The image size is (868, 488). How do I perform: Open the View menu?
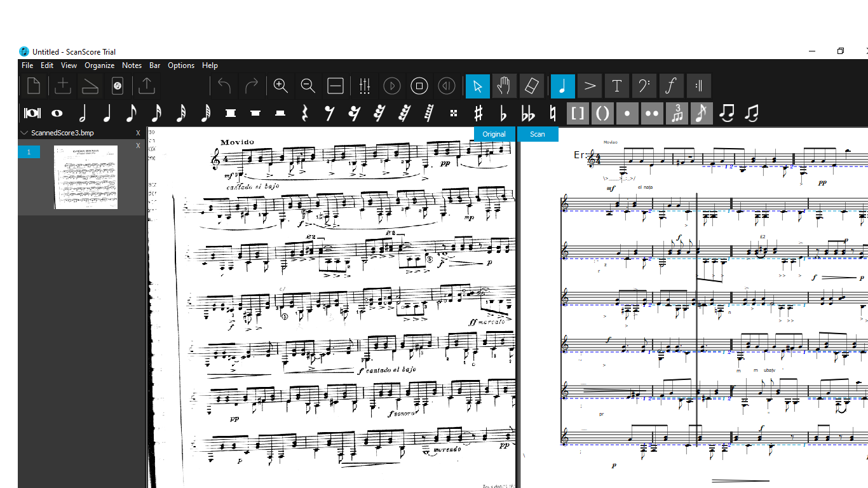tap(69, 65)
